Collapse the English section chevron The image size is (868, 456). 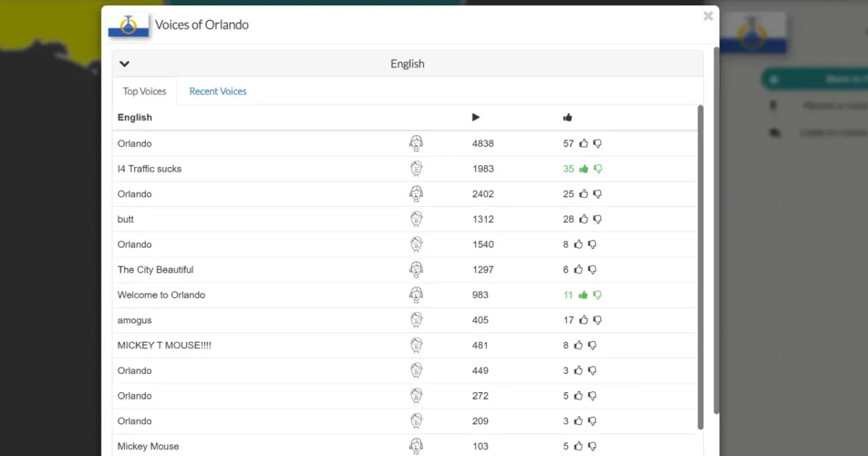[x=125, y=64]
